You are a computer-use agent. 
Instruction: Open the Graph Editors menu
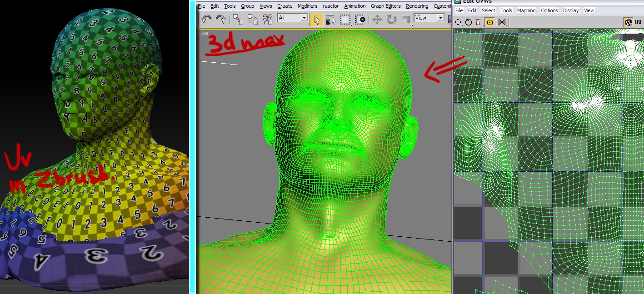click(386, 6)
